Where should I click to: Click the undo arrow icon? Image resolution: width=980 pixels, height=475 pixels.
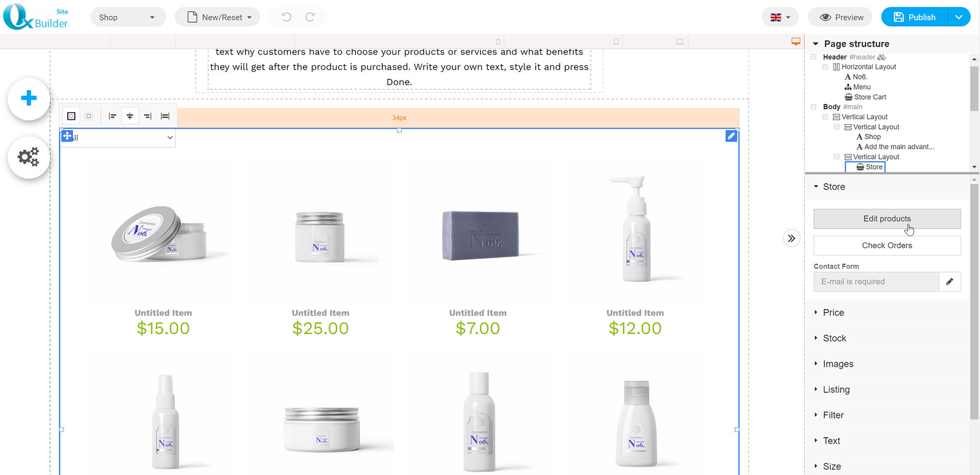tap(286, 17)
